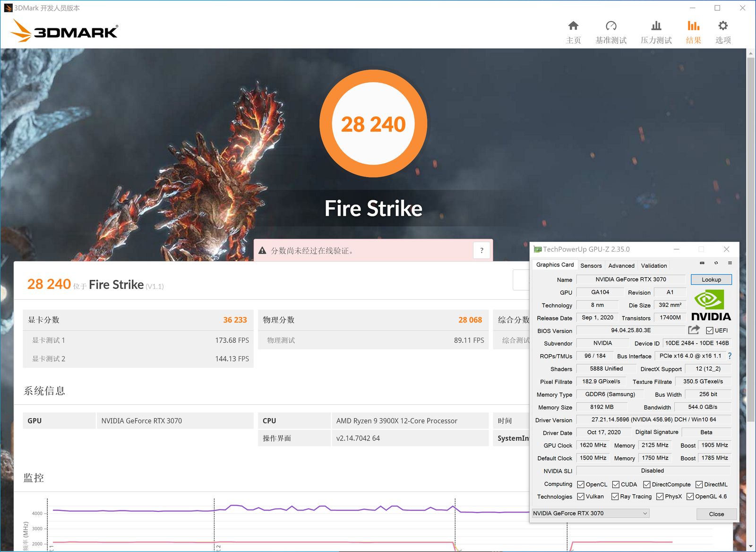Click the Shaders value 5888 Unified
The height and width of the screenshot is (552, 756).
[606, 369]
